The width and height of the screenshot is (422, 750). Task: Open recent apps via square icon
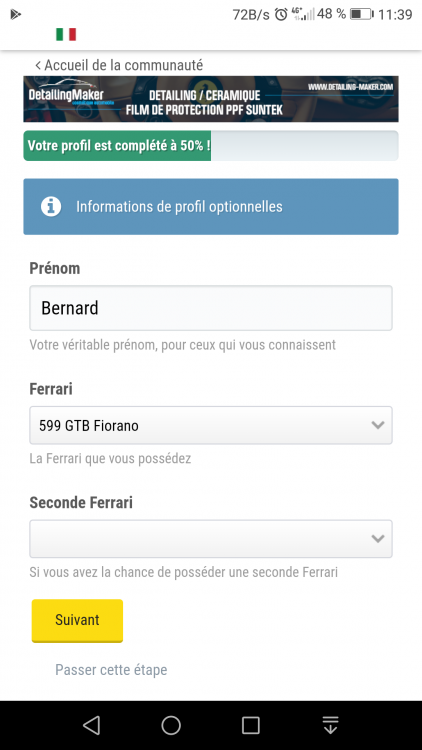click(x=250, y=725)
